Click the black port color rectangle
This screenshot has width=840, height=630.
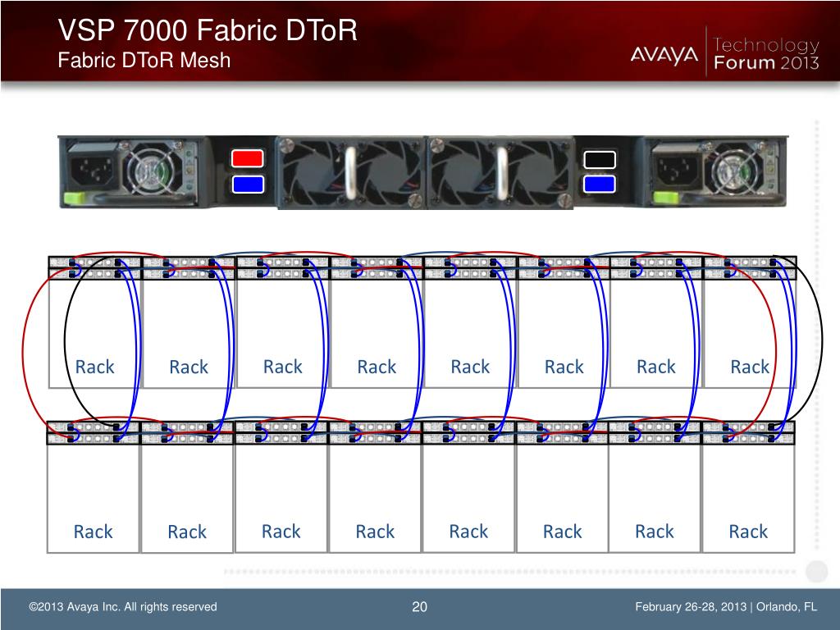[x=600, y=160]
